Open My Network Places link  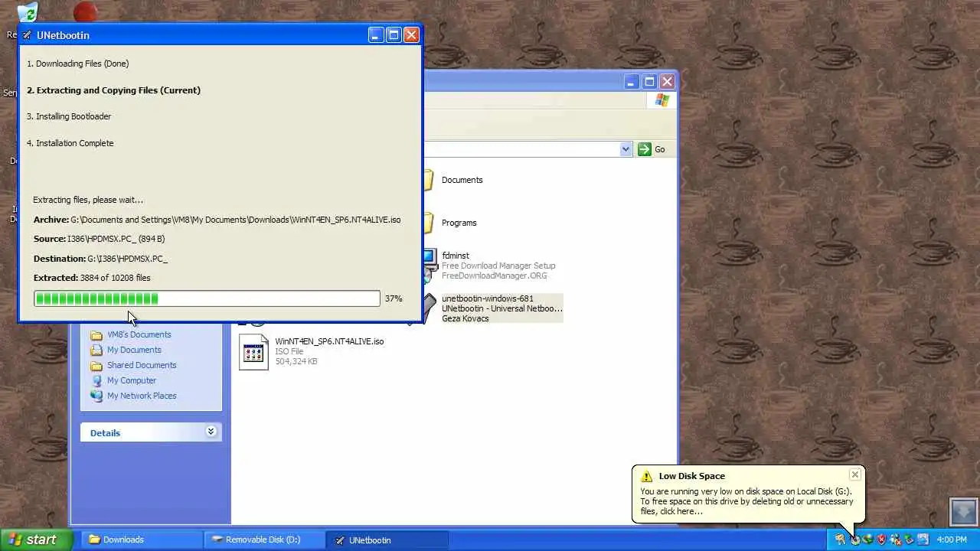[x=142, y=396]
